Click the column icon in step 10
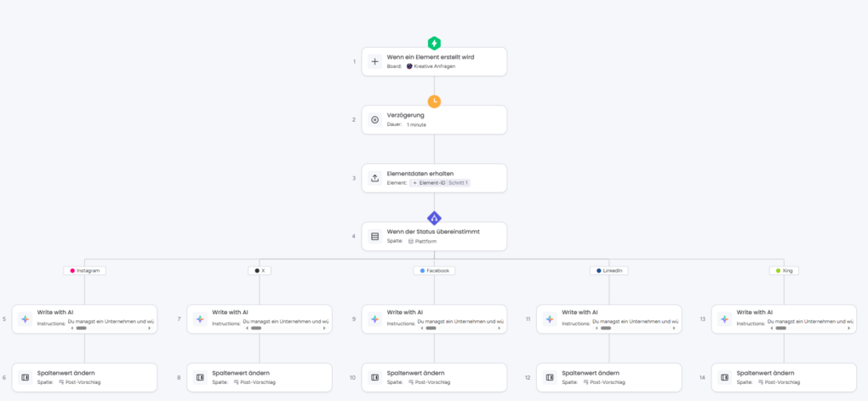 [374, 377]
